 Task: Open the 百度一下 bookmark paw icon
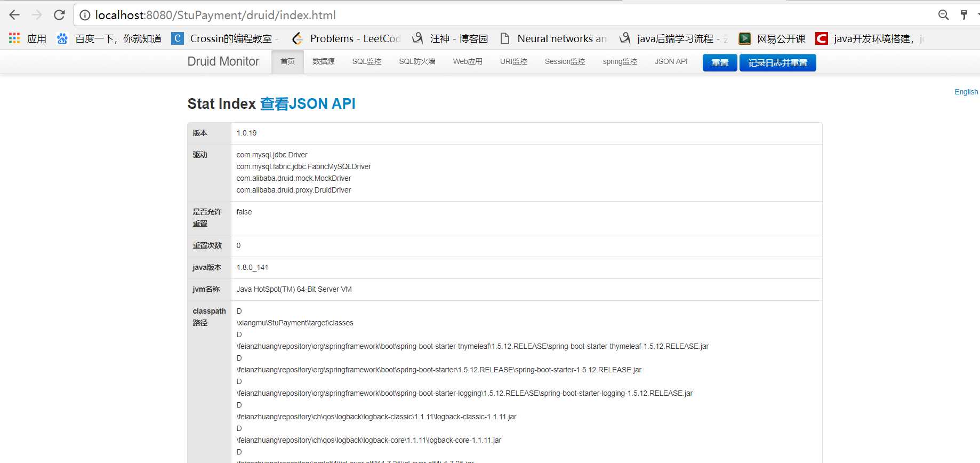pyautogui.click(x=62, y=38)
